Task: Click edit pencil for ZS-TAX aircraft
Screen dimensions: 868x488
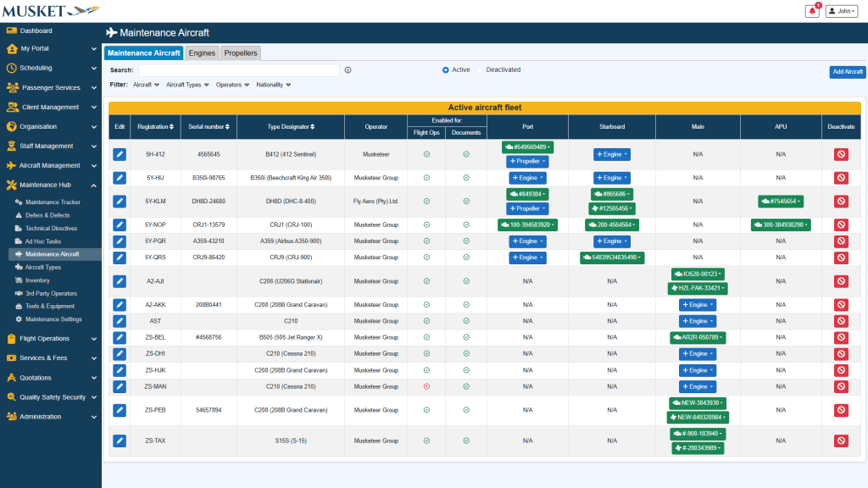Action: tap(120, 441)
